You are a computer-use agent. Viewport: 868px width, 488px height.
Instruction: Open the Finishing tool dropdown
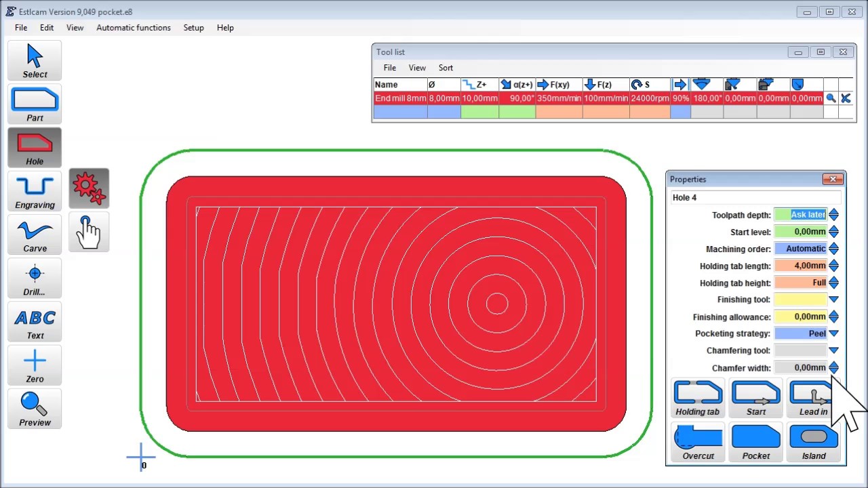click(x=833, y=300)
